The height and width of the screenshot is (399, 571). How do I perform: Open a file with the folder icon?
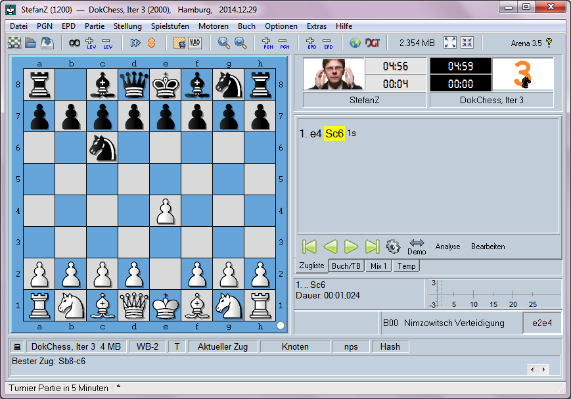(30, 43)
